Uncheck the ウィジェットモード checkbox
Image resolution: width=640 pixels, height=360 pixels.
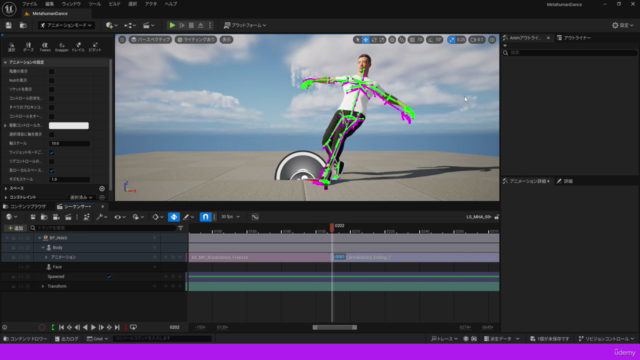pos(51,152)
